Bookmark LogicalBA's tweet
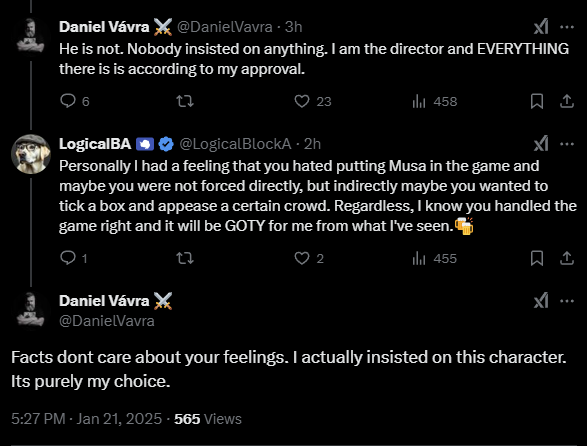 537,258
